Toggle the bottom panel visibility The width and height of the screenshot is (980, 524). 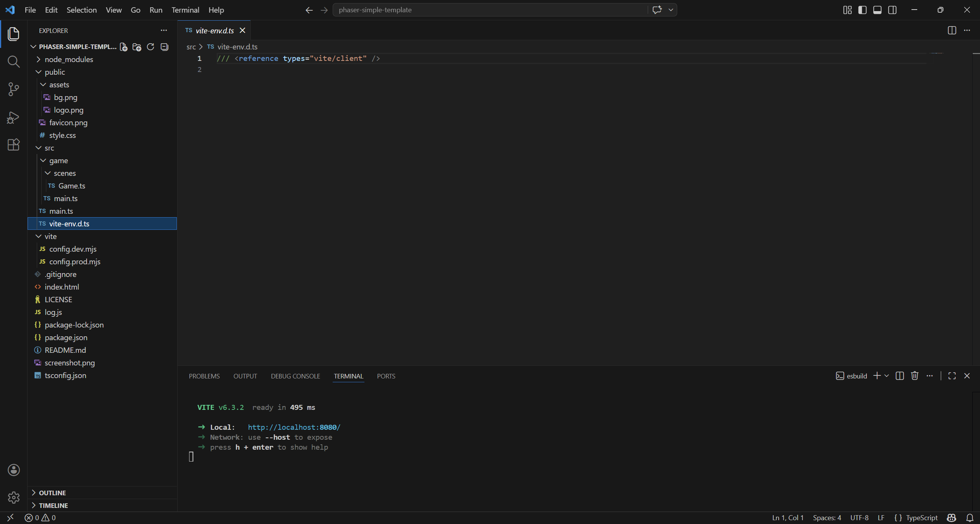pyautogui.click(x=877, y=10)
